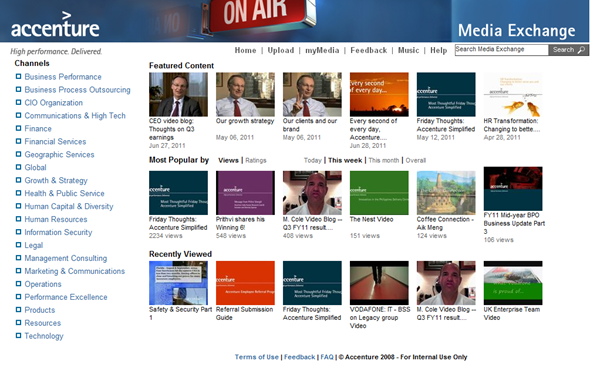Image resolution: width=590 pixels, height=374 pixels.
Task: Open VODAFONE IT - BSS Legacy group thumbnail
Action: click(379, 283)
